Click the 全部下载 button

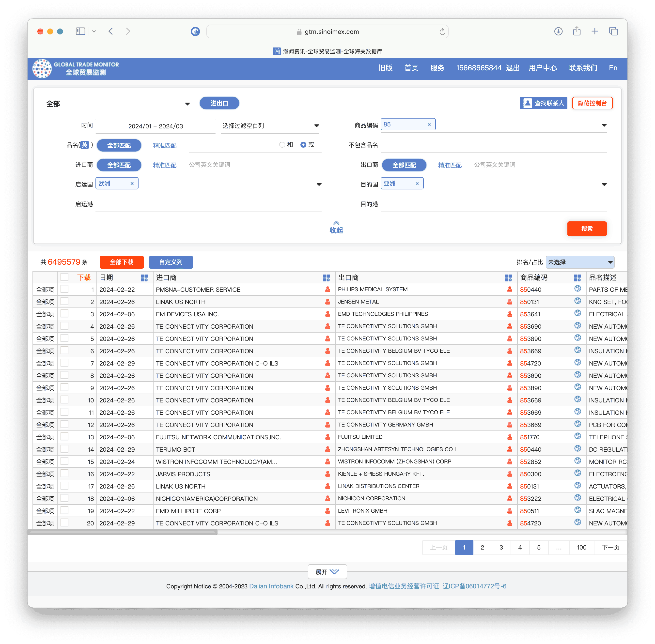pos(122,262)
